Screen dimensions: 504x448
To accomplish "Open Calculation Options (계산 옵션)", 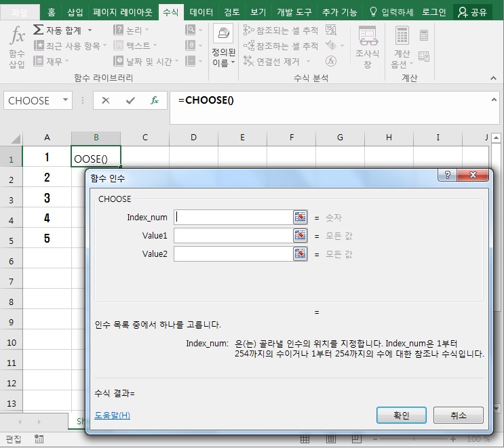I will [402, 47].
